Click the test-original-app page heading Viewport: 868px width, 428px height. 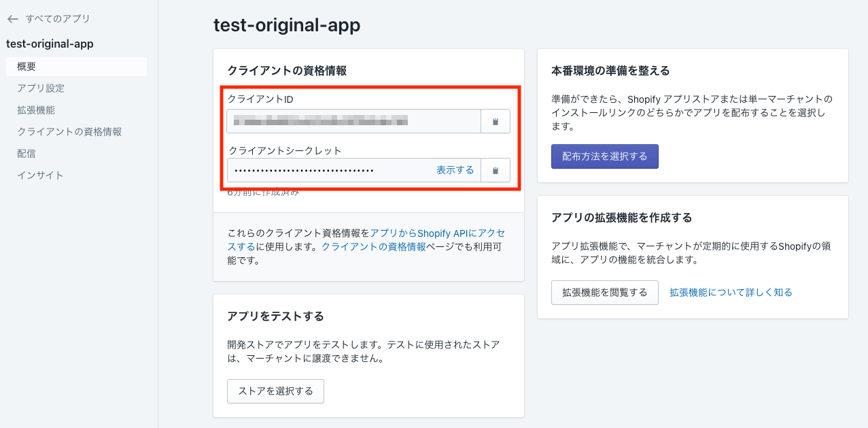[287, 25]
